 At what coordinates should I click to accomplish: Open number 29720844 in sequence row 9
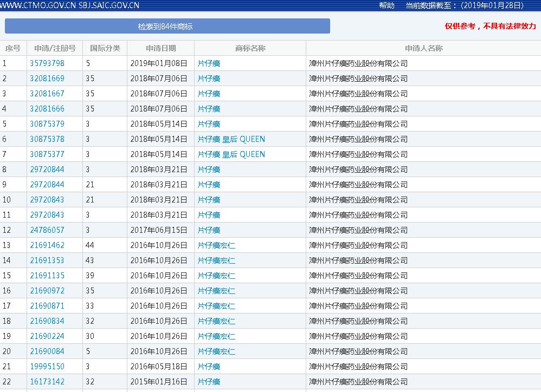[x=47, y=185]
